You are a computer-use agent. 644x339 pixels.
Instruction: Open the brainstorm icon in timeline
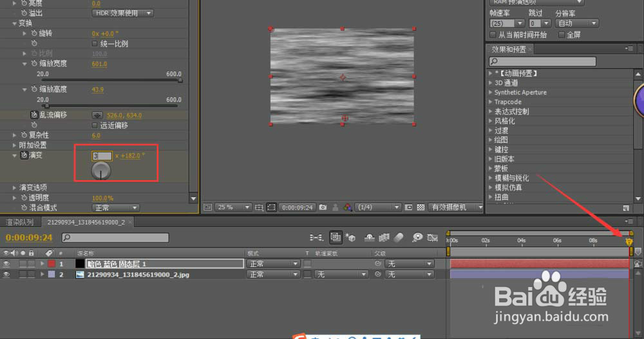click(417, 237)
